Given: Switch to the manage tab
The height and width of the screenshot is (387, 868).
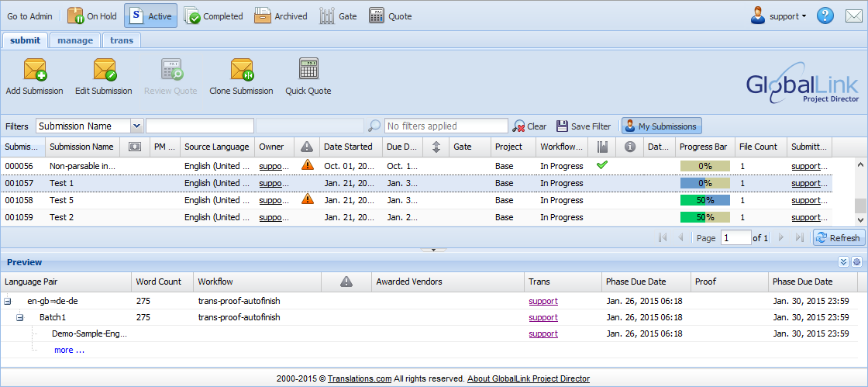Looking at the screenshot, I should [75, 40].
